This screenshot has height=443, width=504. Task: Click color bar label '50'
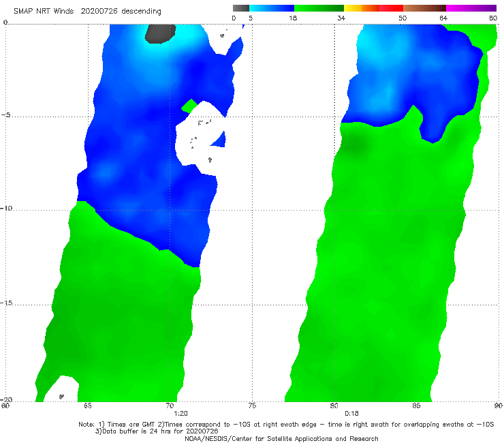403,18
